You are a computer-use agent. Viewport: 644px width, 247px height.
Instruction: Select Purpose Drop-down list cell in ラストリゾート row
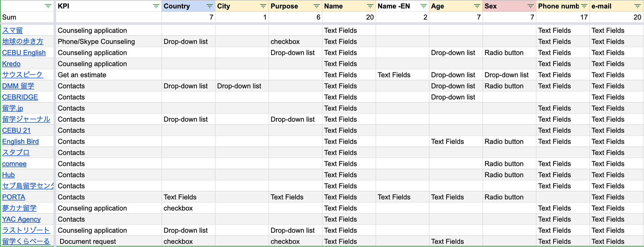(x=296, y=230)
